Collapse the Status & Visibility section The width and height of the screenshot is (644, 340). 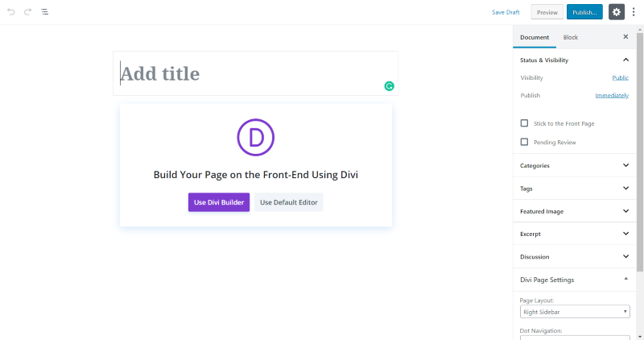[574, 60]
